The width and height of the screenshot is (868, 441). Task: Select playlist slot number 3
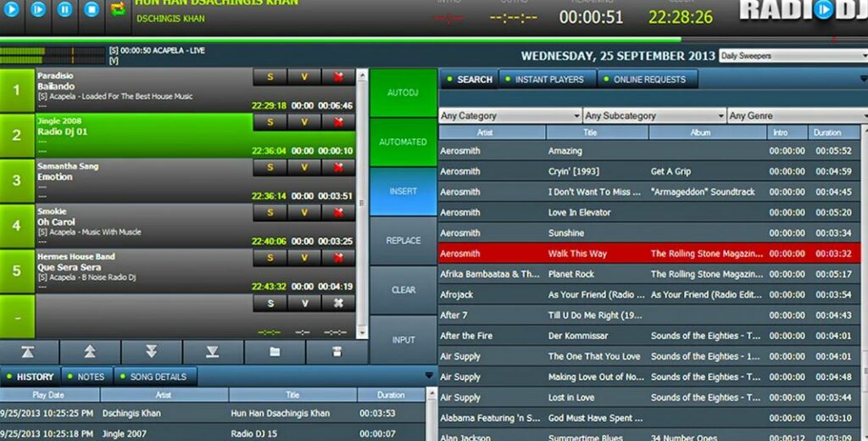(x=17, y=181)
